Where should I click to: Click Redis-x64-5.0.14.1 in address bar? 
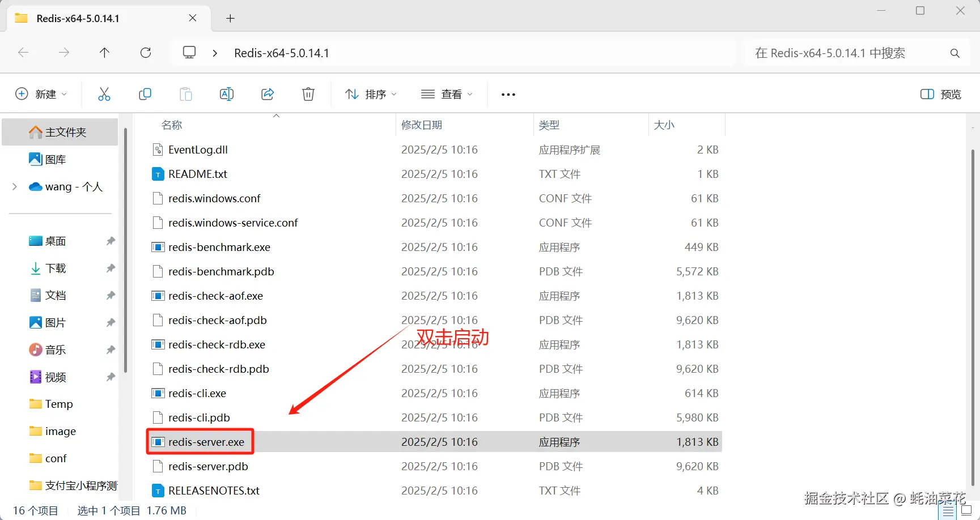[x=282, y=53]
